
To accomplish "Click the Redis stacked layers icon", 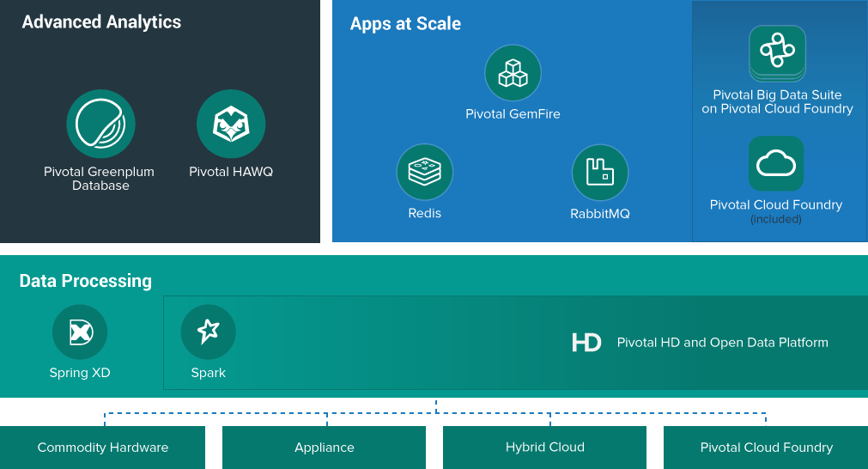I will pyautogui.click(x=425, y=172).
